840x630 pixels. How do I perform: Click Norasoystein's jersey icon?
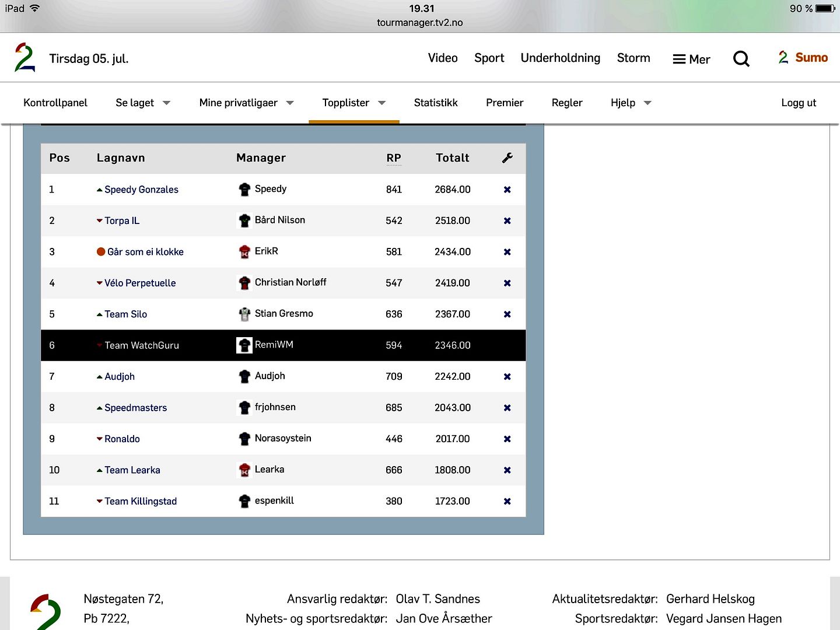[x=244, y=439]
